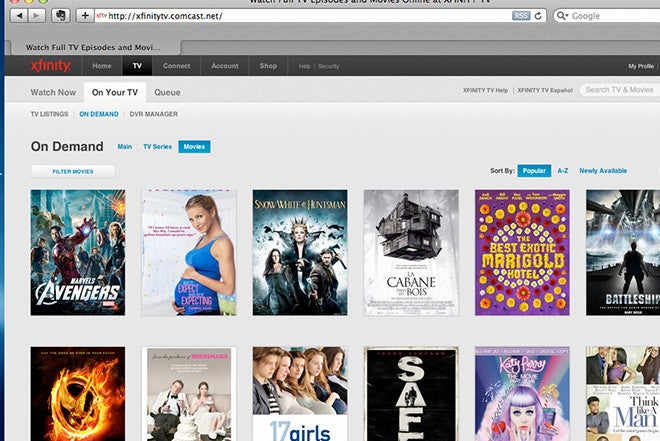Open XFINITY TV Help link

point(485,90)
